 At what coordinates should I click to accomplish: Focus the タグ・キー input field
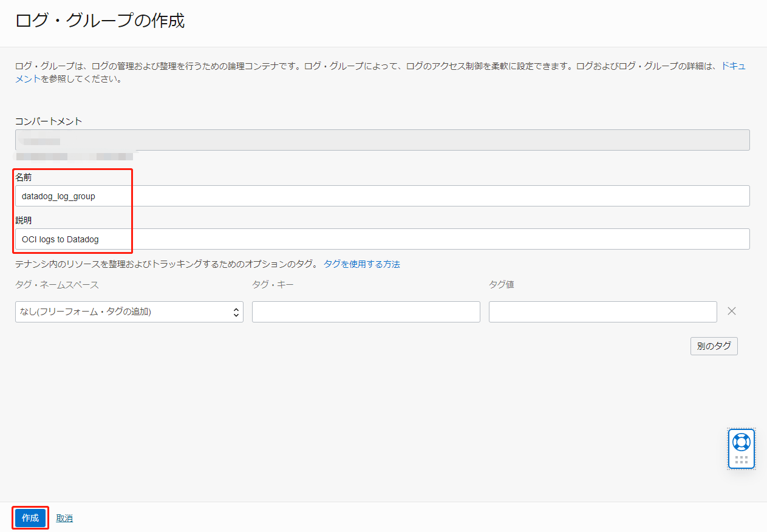tap(366, 312)
